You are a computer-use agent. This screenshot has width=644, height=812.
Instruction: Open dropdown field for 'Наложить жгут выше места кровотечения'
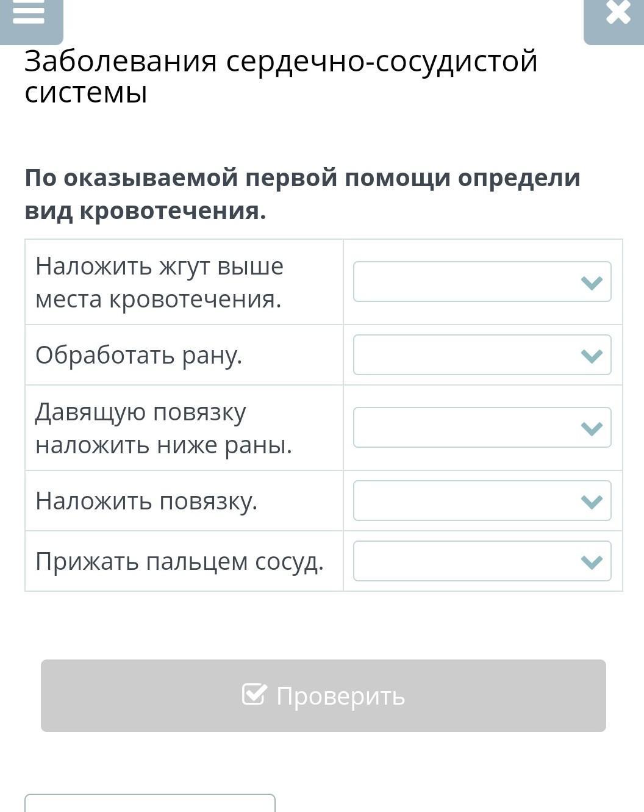482,282
